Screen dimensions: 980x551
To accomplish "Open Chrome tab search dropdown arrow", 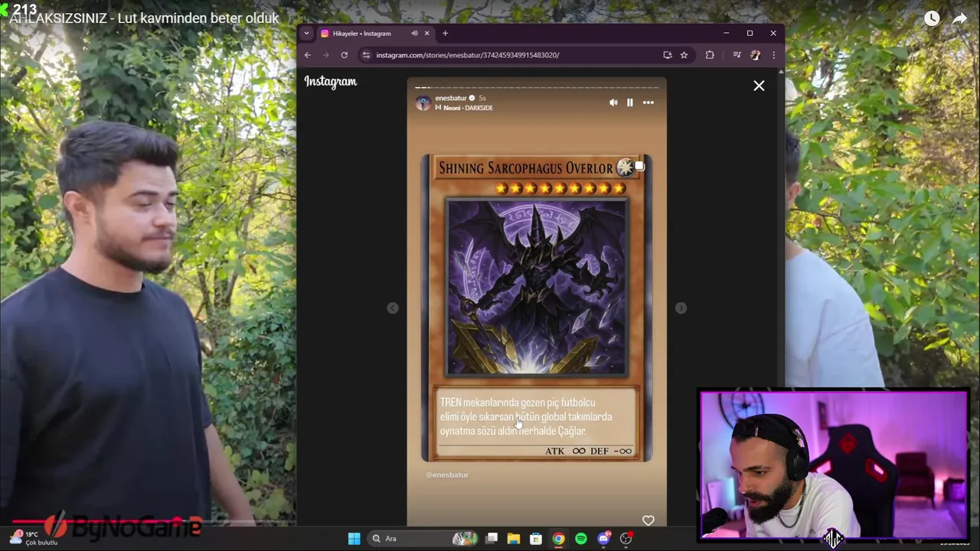I will [306, 33].
